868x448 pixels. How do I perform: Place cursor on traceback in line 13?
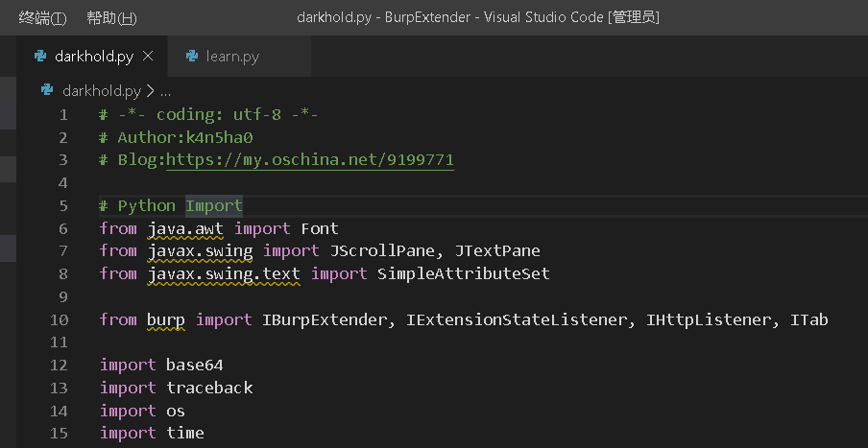209,388
